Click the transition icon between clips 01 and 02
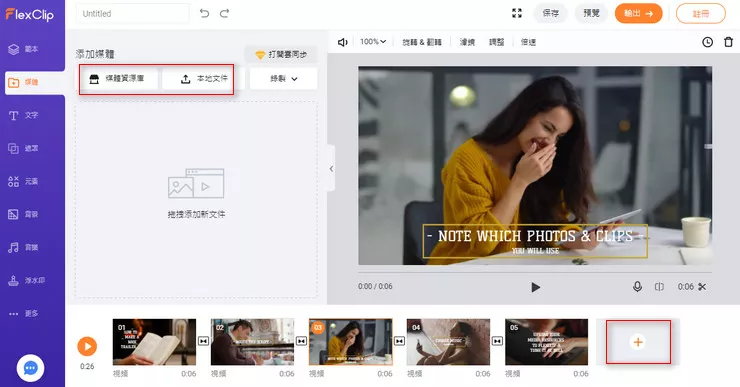Viewport: 740px width, 387px height. (x=203, y=341)
